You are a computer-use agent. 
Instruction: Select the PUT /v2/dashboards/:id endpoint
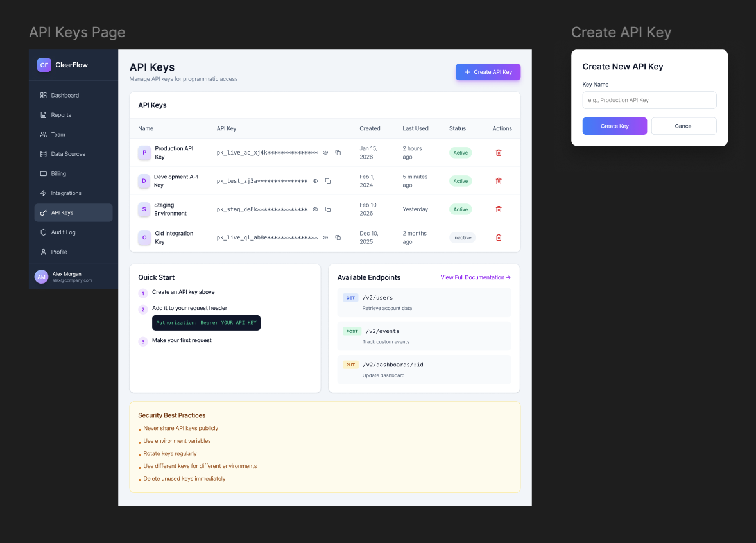(x=424, y=370)
